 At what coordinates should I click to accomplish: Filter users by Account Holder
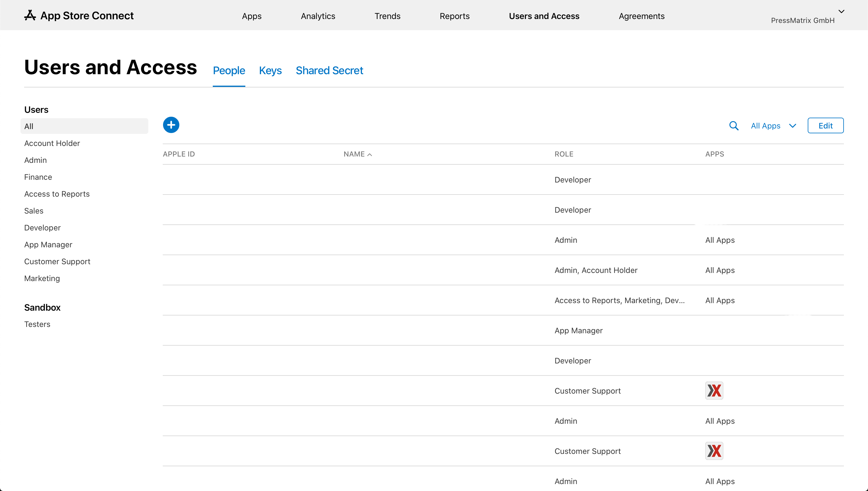tap(52, 143)
